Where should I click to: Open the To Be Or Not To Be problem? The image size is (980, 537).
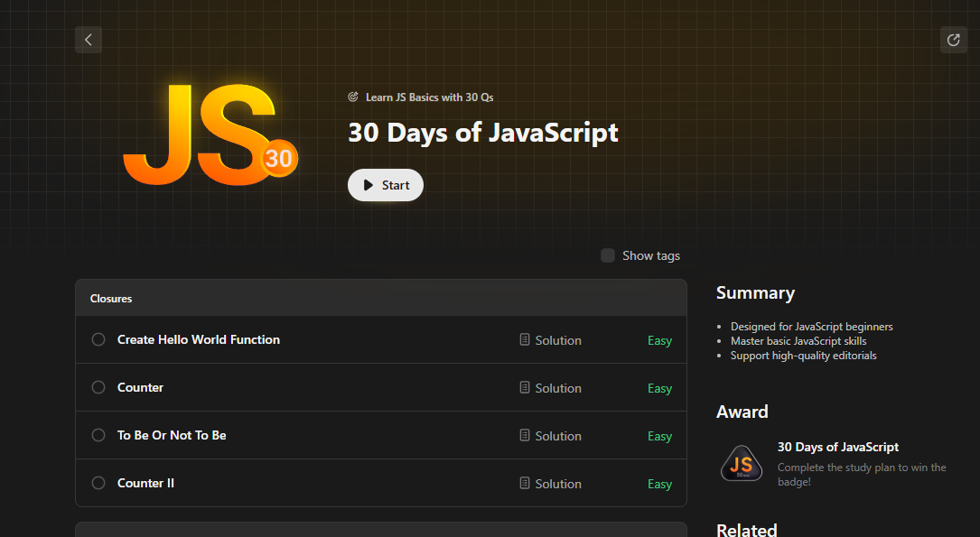[x=172, y=436]
